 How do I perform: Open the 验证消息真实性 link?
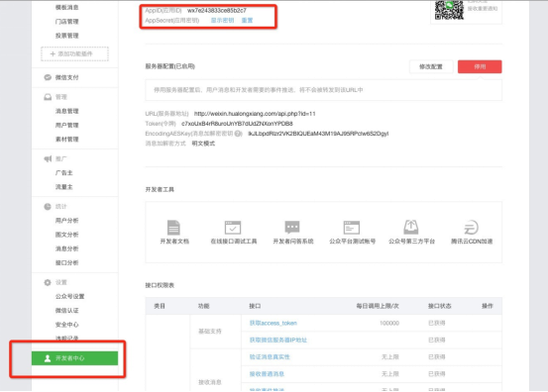(270, 357)
